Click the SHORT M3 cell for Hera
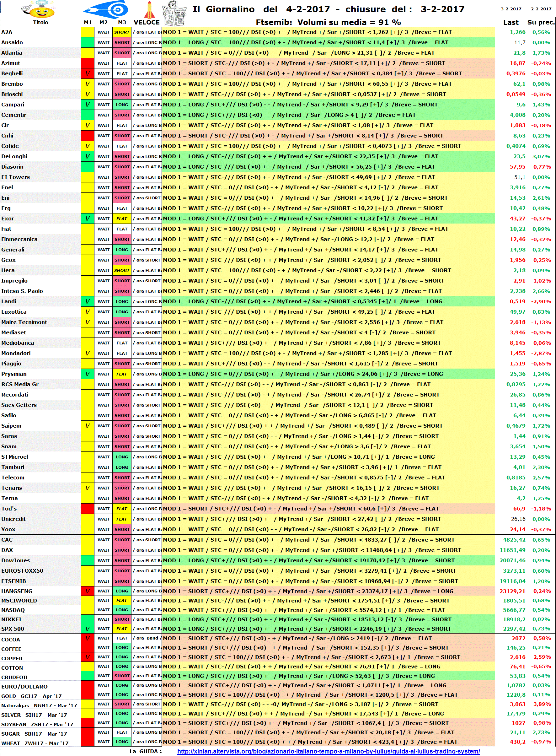556x756 pixels. [x=122, y=270]
